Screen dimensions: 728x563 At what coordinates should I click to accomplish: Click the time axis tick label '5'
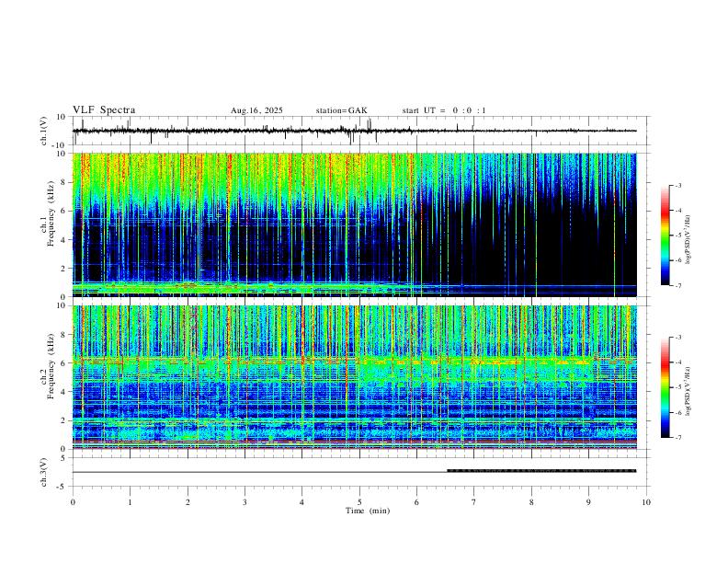coord(359,502)
